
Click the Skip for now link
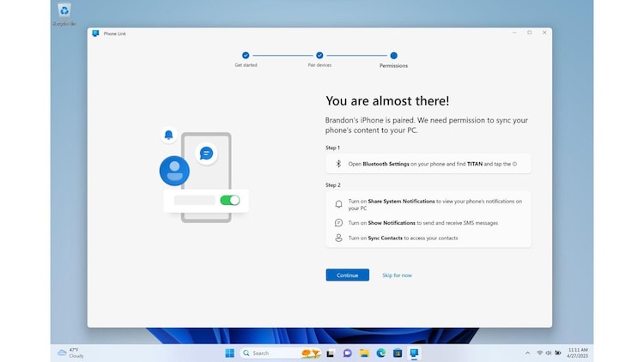[397, 275]
